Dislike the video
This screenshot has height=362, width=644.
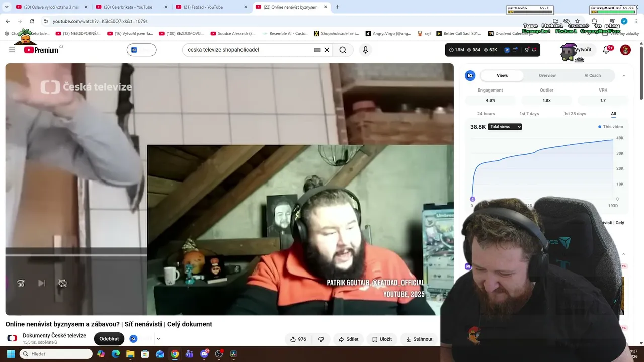tap(321, 339)
